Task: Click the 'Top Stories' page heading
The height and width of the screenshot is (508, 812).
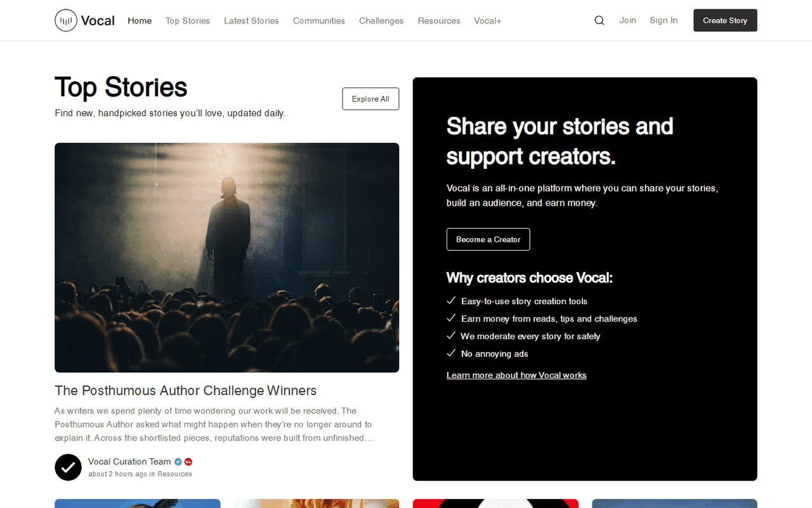Action: click(121, 88)
